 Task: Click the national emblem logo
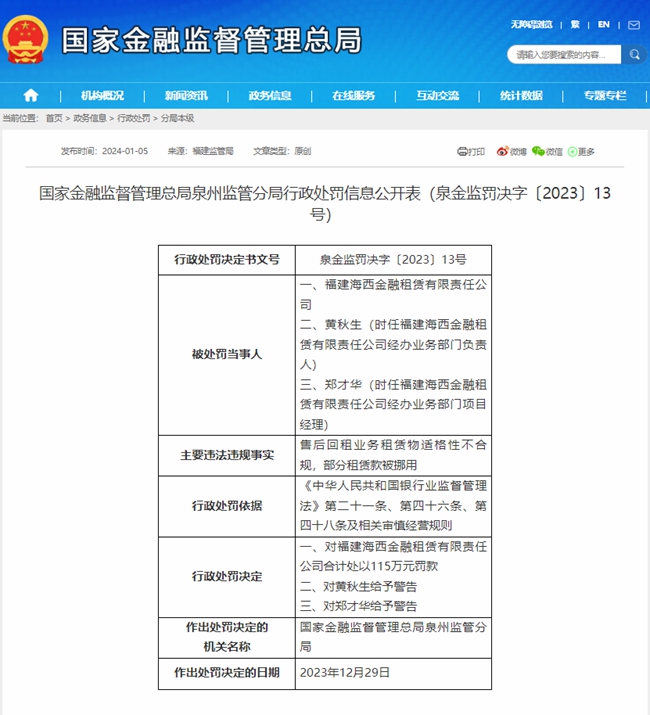26,39
